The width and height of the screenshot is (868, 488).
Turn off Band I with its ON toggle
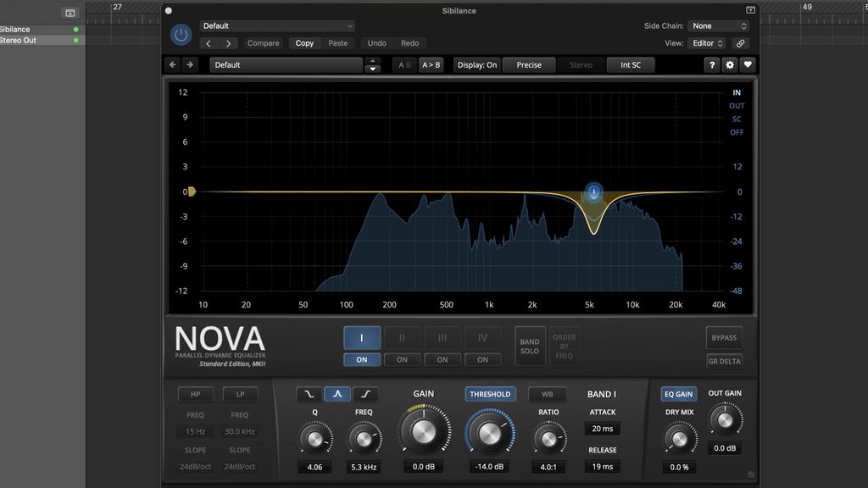362,359
